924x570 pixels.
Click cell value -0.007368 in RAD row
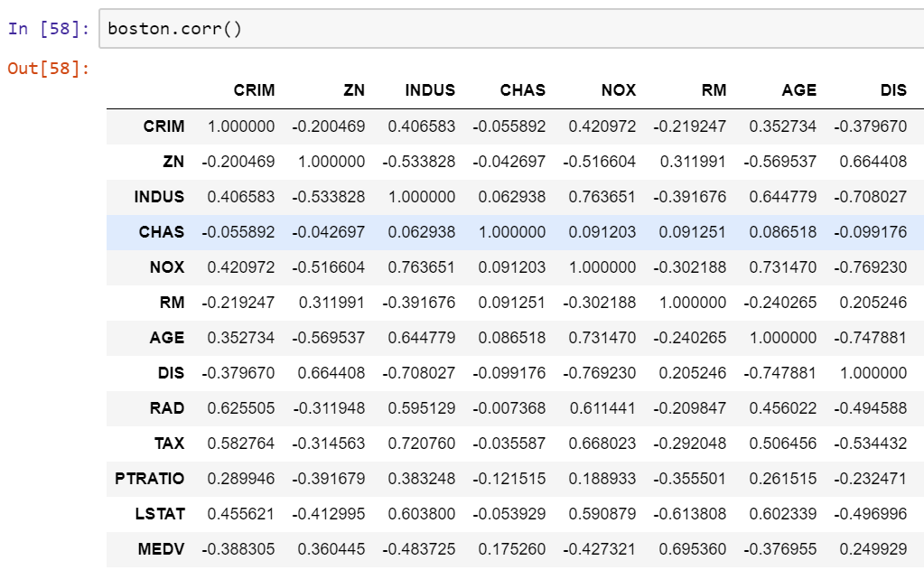pyautogui.click(x=509, y=408)
